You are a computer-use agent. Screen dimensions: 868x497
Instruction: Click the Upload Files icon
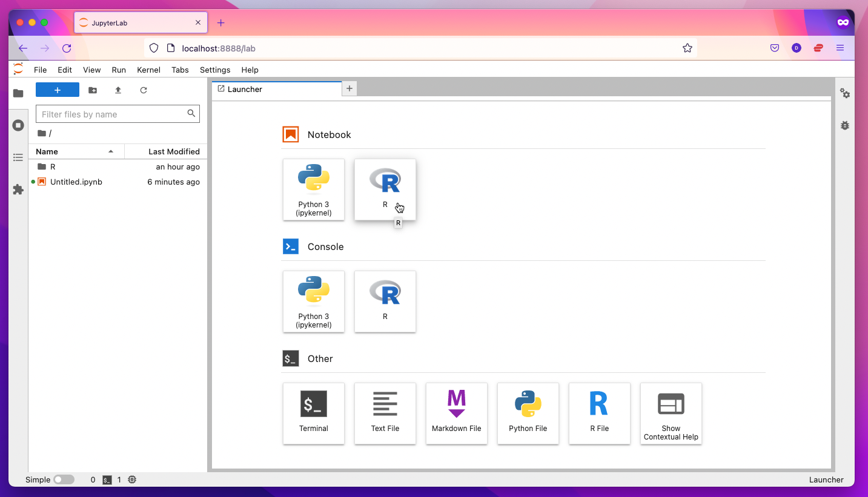coord(118,90)
